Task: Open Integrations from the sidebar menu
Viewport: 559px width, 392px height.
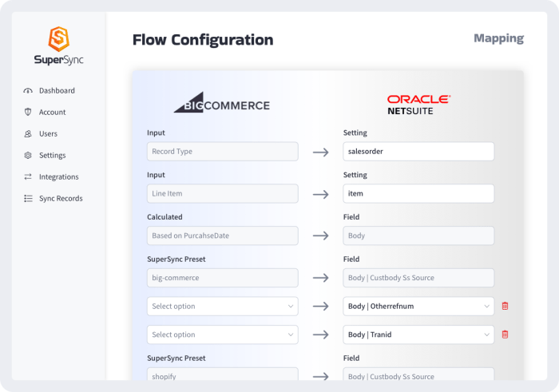Action: pyautogui.click(x=58, y=177)
